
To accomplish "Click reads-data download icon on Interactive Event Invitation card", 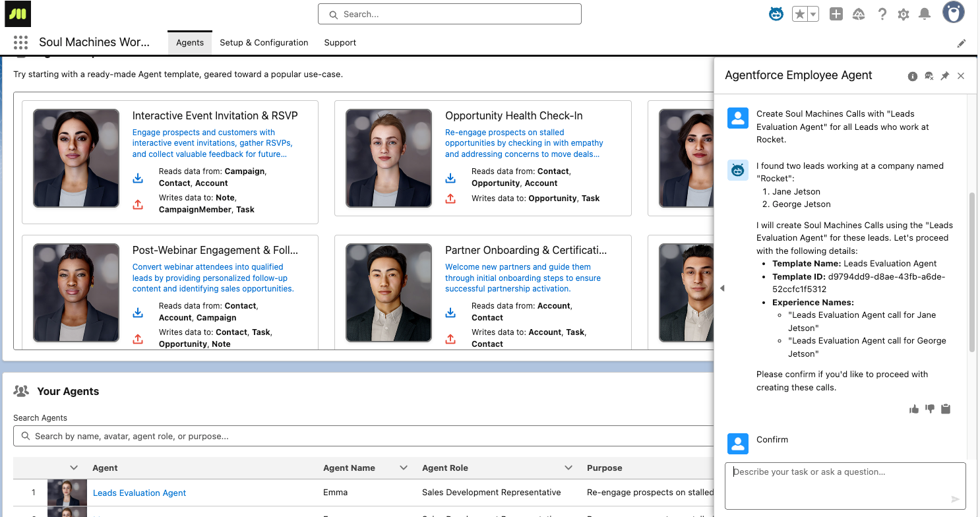I will pos(138,178).
